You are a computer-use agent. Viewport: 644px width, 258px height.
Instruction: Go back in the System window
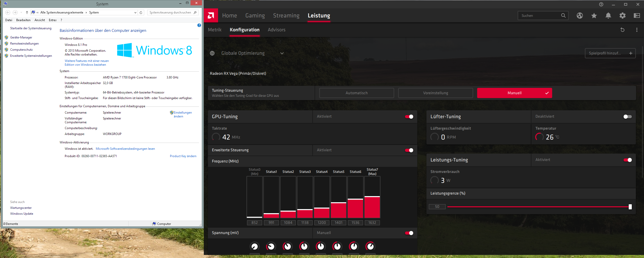[x=8, y=12]
